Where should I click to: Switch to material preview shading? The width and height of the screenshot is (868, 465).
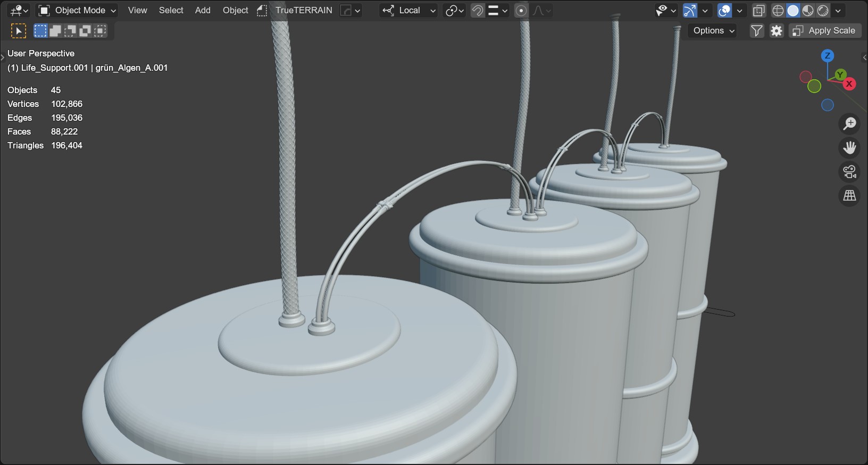tap(808, 10)
